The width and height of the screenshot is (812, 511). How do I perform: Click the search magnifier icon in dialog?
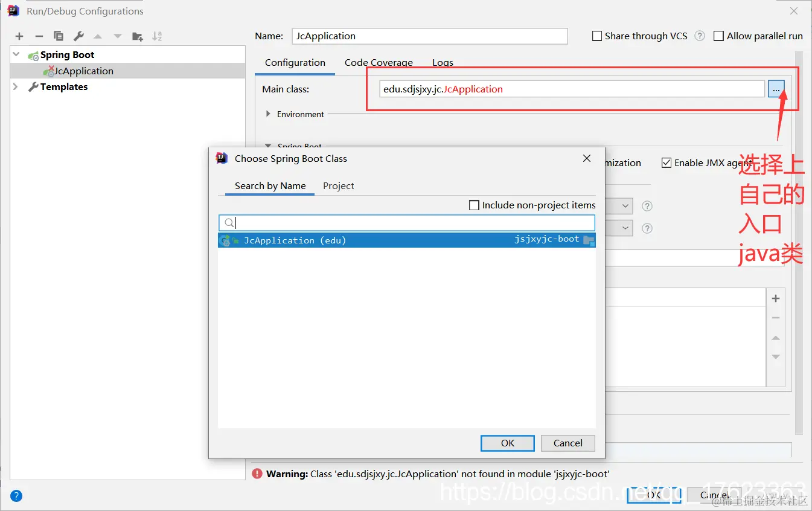[229, 223]
